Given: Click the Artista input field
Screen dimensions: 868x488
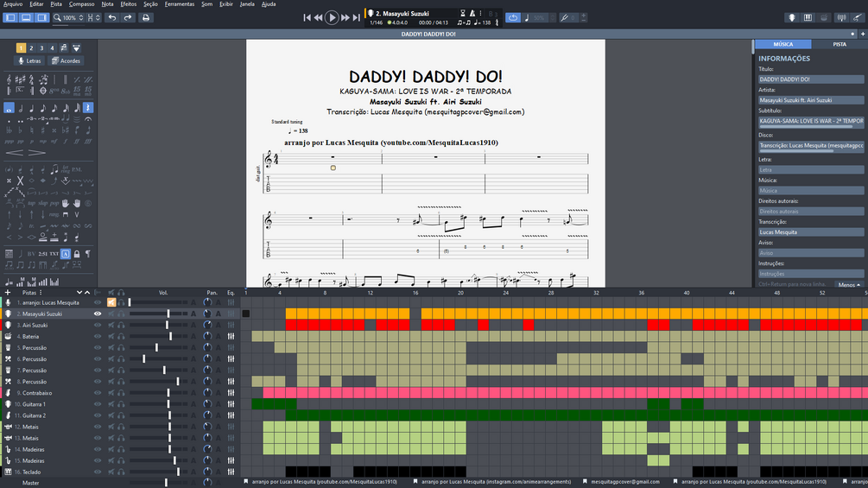Looking at the screenshot, I should [x=811, y=100].
